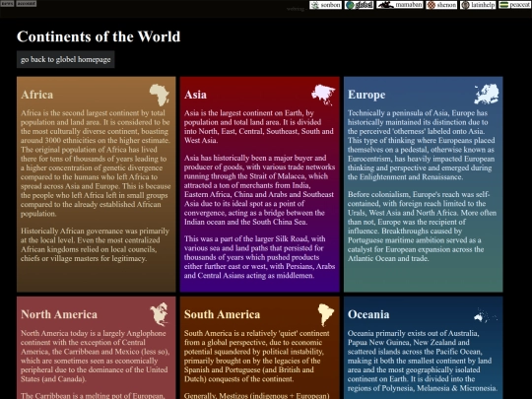Click paragraph starting 'Before colonialism, Europe's reach'
The image size is (532, 399).
pos(422,227)
